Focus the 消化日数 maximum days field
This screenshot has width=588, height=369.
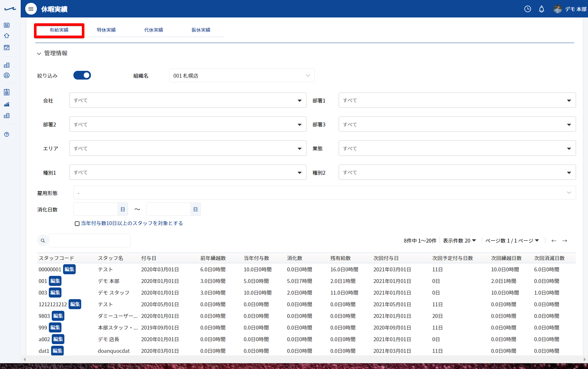(168, 209)
